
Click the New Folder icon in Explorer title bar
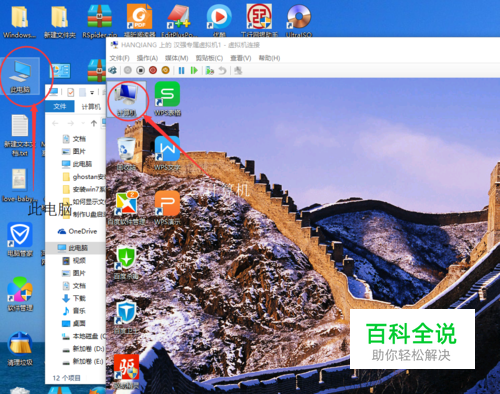pyautogui.click(x=82, y=92)
